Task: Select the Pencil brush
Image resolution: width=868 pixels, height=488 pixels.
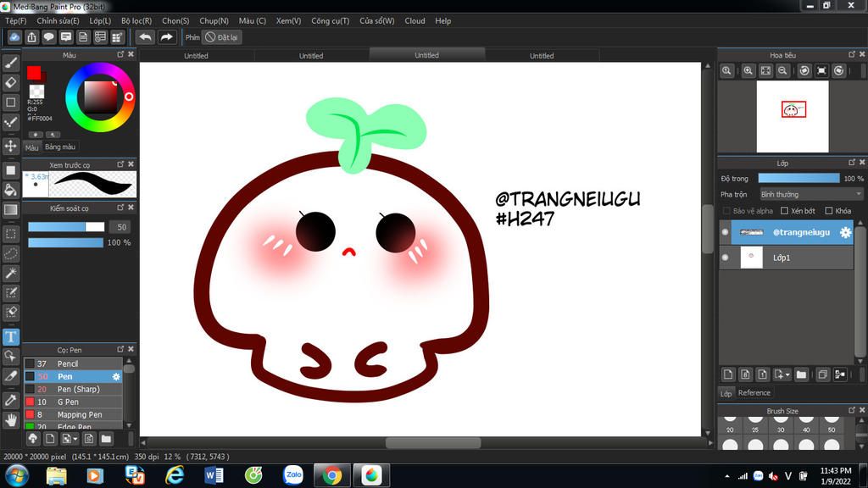Action: pyautogui.click(x=73, y=363)
